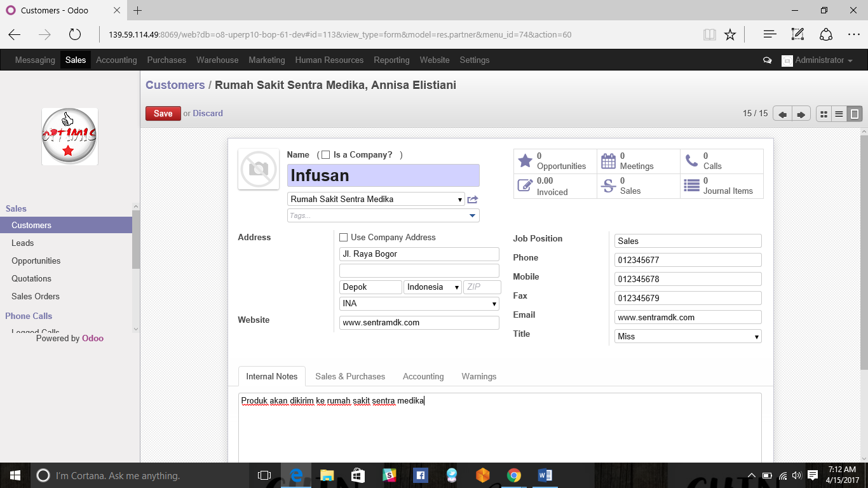868x488 pixels.
Task: Go to the previous customer record
Action: pos(783,114)
